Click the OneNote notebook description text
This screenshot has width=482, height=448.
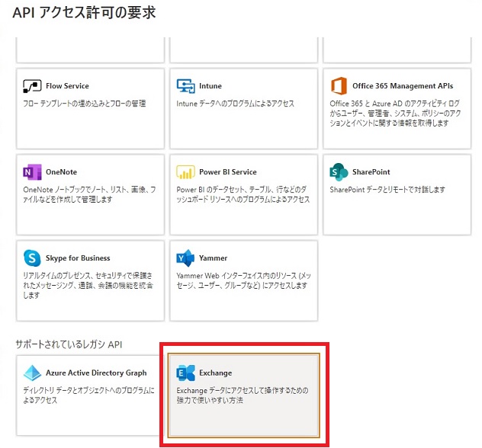(89, 194)
